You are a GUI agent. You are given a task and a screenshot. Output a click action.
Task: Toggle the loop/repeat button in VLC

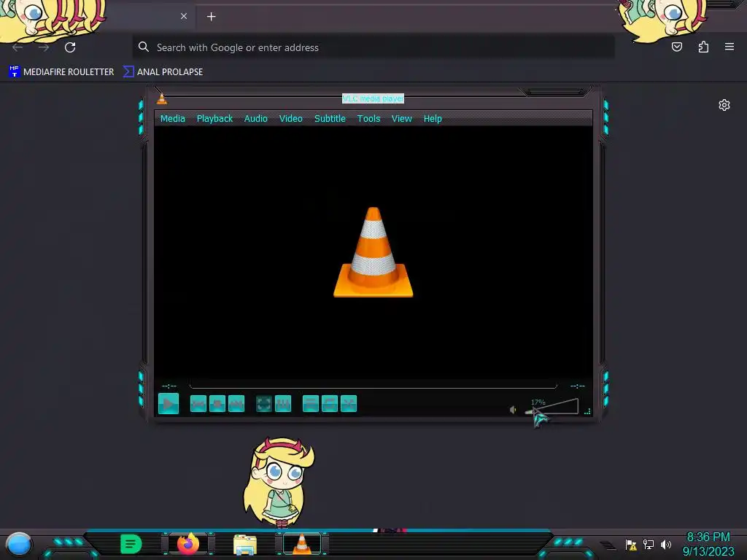[x=330, y=404]
